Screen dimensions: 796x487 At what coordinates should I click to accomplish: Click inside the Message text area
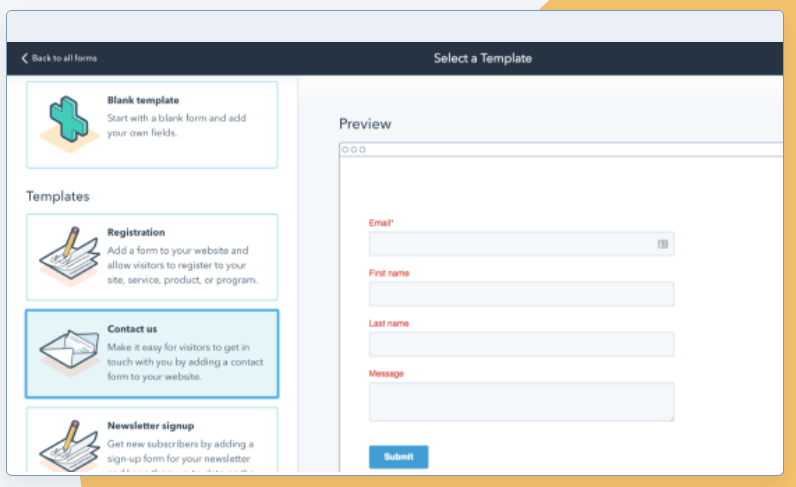click(521, 401)
